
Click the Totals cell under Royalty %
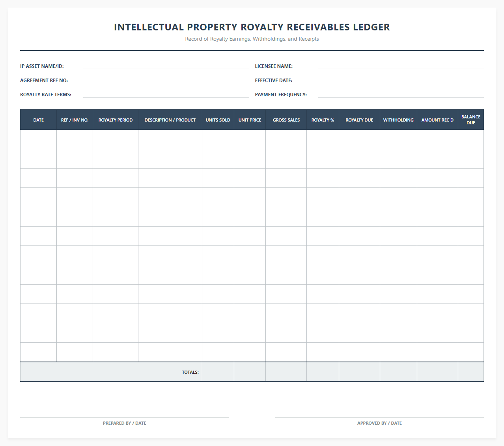(x=323, y=372)
